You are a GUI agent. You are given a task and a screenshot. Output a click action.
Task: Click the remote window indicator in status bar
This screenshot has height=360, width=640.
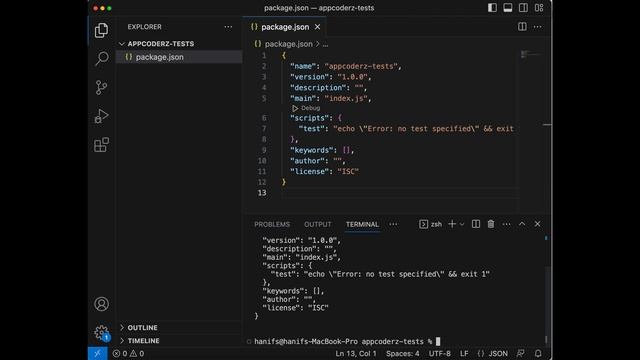98,353
